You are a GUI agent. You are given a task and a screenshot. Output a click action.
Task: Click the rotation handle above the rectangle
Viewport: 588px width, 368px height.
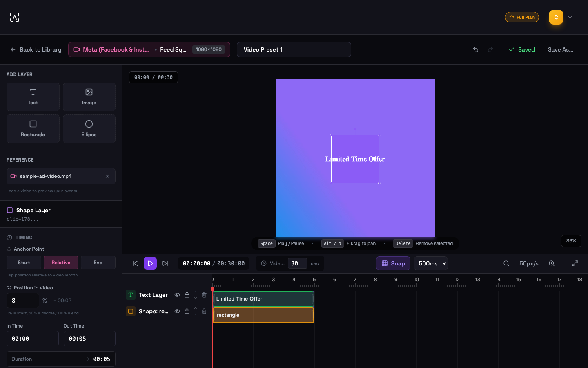355,129
